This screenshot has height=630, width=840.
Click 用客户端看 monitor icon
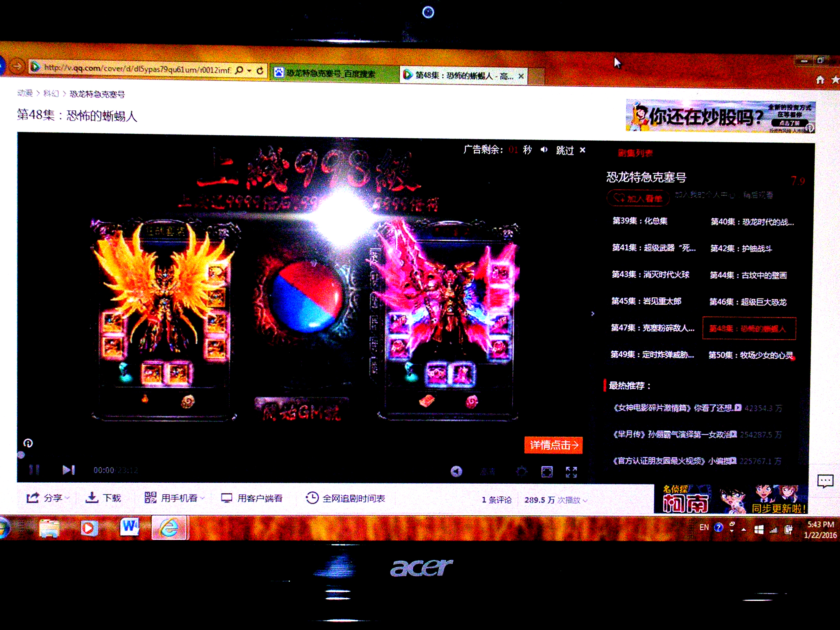coord(226,498)
